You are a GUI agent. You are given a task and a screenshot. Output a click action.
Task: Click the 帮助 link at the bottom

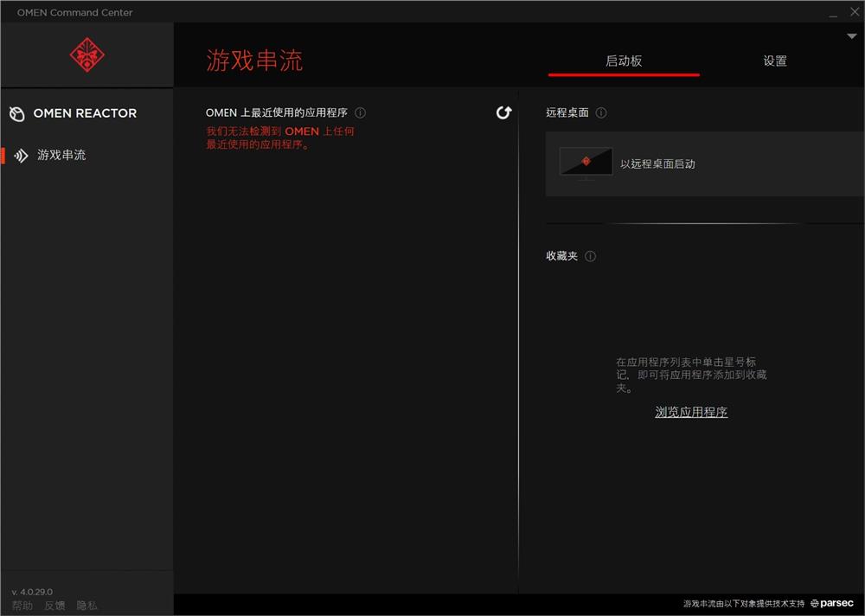[21, 605]
